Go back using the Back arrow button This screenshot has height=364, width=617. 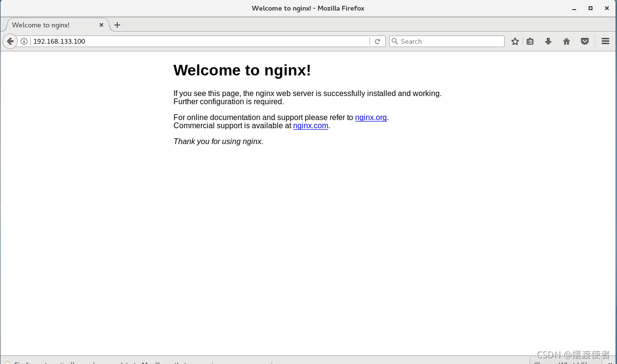(10, 41)
